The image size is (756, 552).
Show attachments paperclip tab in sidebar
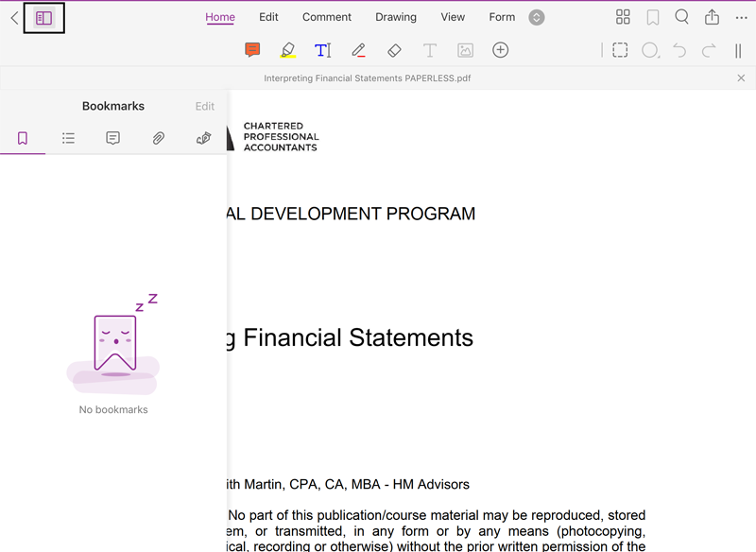[x=159, y=138]
